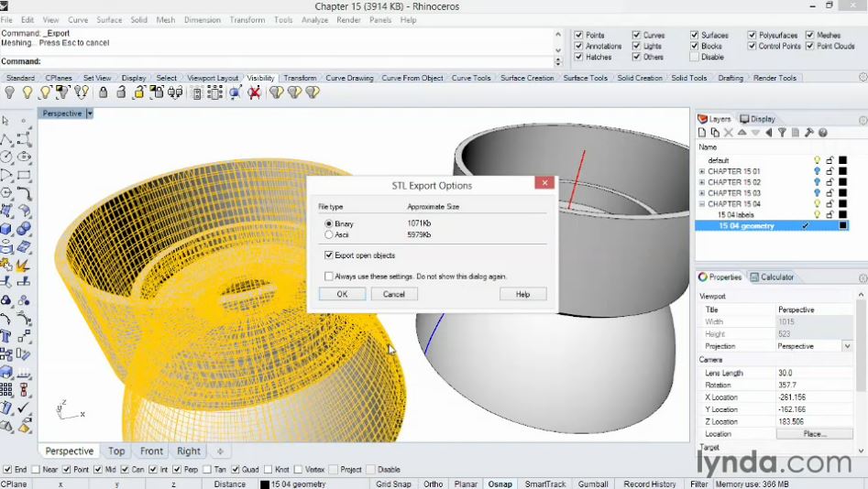Screen dimensions: 868x489
Task: Enable the Near osnap checkbox
Action: tap(36, 469)
